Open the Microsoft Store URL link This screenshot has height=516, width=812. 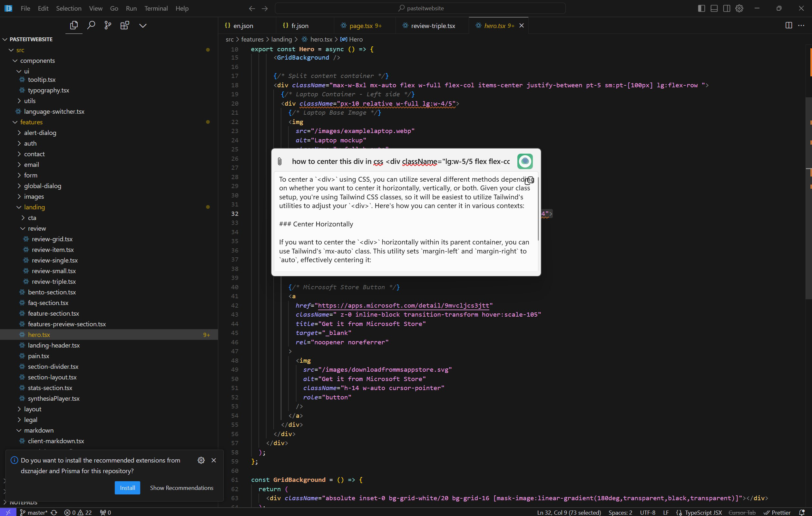(x=403, y=305)
